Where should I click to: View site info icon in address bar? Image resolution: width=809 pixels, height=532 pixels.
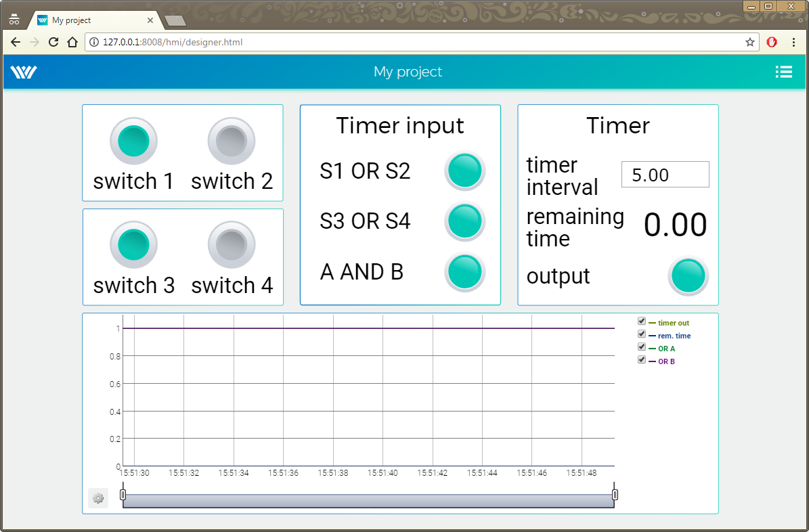pos(94,43)
